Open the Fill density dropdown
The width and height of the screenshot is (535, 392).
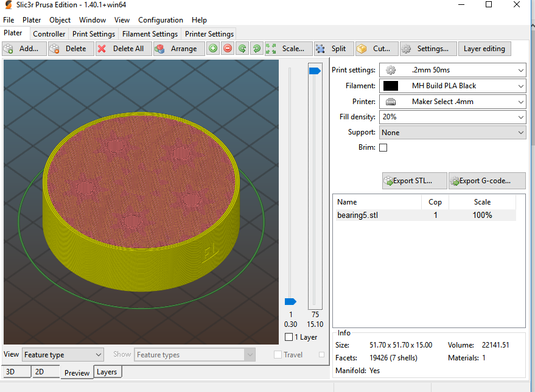pos(452,117)
